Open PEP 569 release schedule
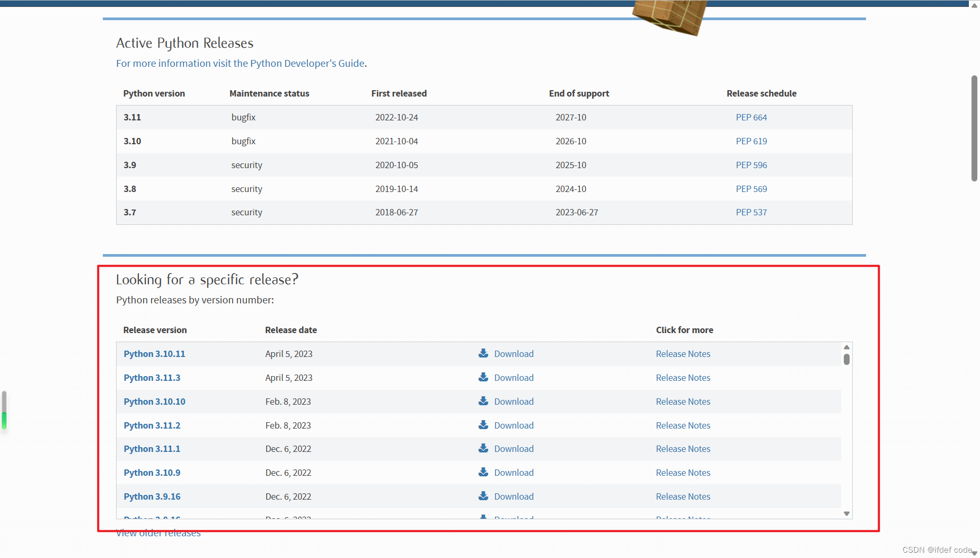 pyautogui.click(x=751, y=189)
